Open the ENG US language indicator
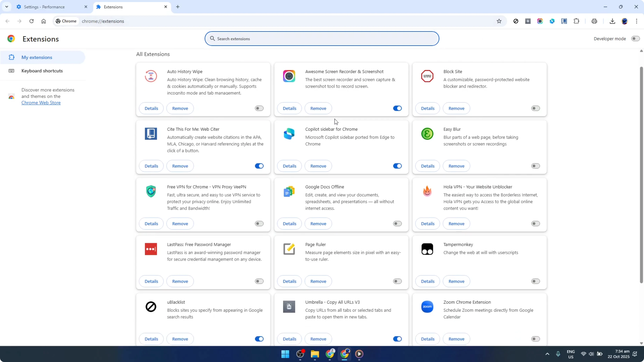This screenshot has width=644, height=362. (571, 354)
